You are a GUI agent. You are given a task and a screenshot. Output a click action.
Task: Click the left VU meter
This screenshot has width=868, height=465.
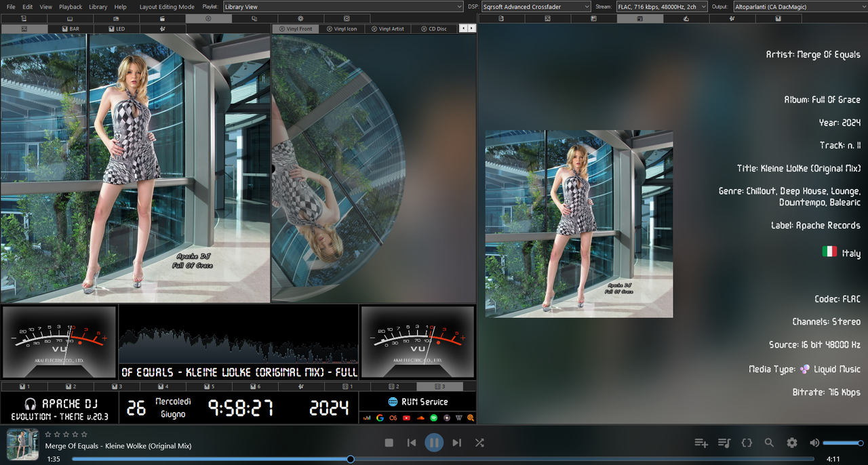[x=59, y=342]
